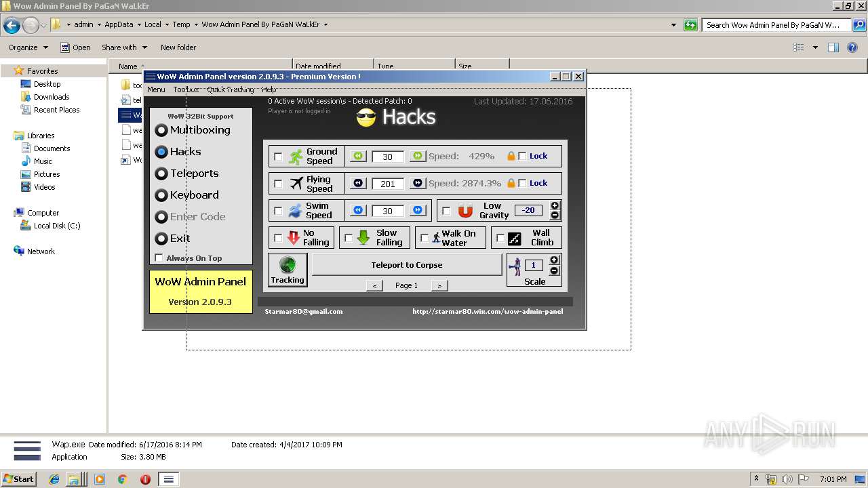The image size is (868, 488).
Task: Tick the Always On Top checkbox
Action: (159, 258)
